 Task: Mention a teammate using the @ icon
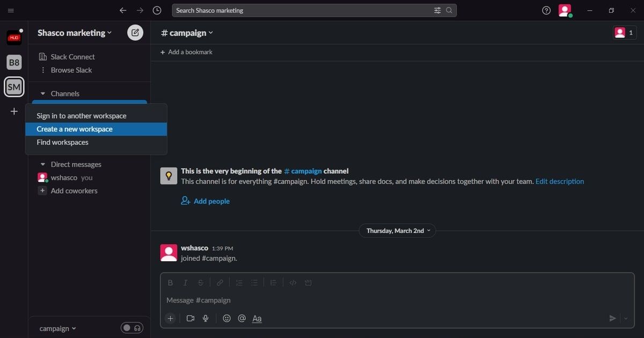[x=241, y=318]
